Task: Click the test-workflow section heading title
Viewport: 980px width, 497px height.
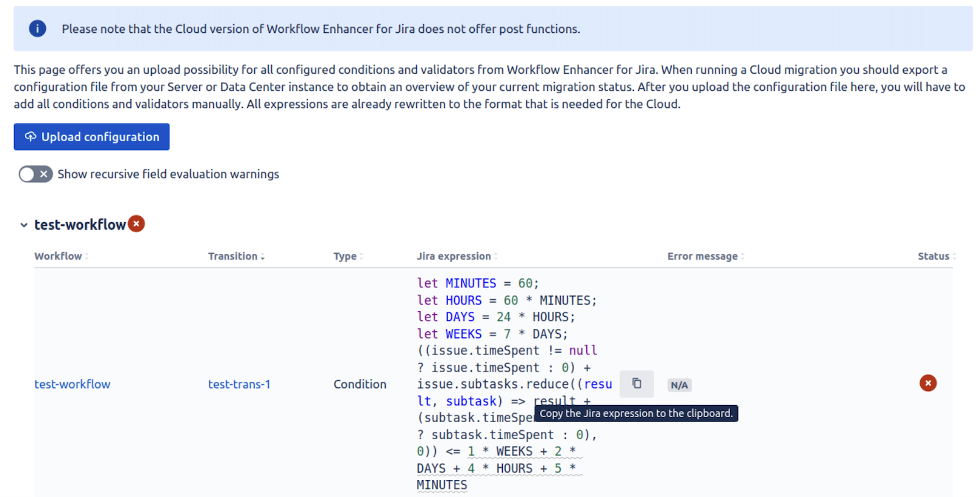Action: [80, 225]
